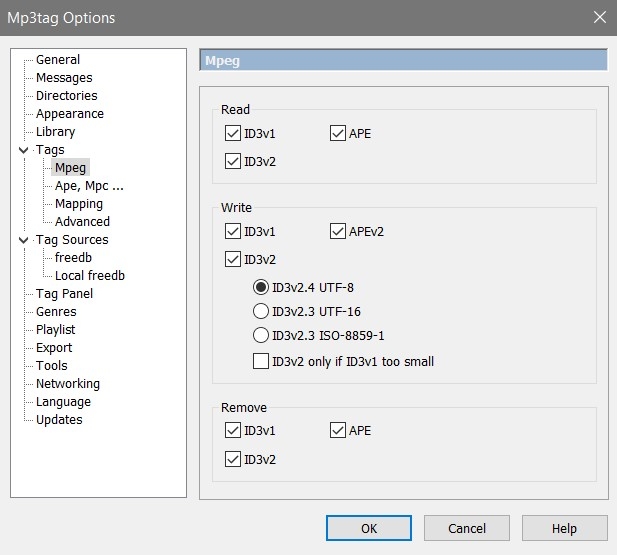The image size is (617, 555).
Task: Select ID3v2.3 UTF-16 radio option
Action: tap(260, 311)
